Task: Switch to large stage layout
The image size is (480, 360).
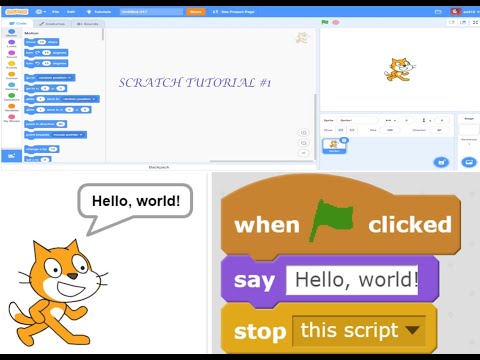Action: coord(463,22)
